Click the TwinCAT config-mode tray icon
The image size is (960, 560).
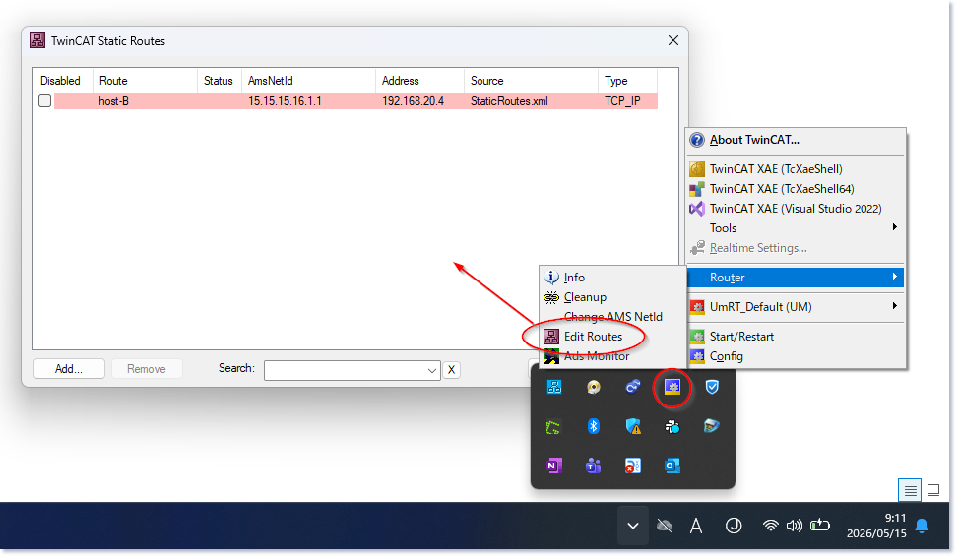[x=672, y=387]
